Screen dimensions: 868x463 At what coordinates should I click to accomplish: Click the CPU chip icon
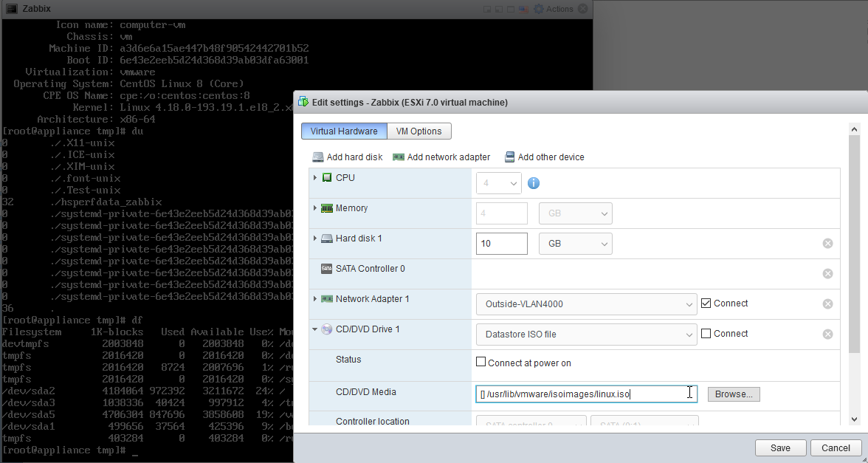coord(327,178)
